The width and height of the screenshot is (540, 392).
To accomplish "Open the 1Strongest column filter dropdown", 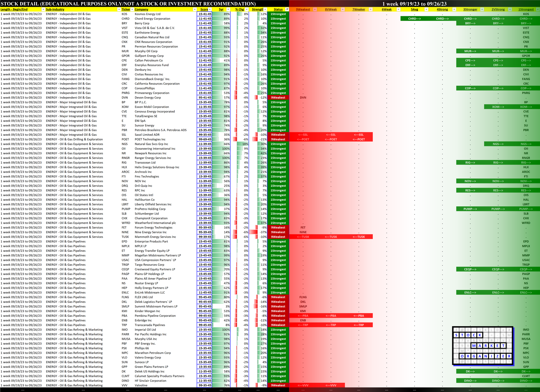I will [538, 9].
